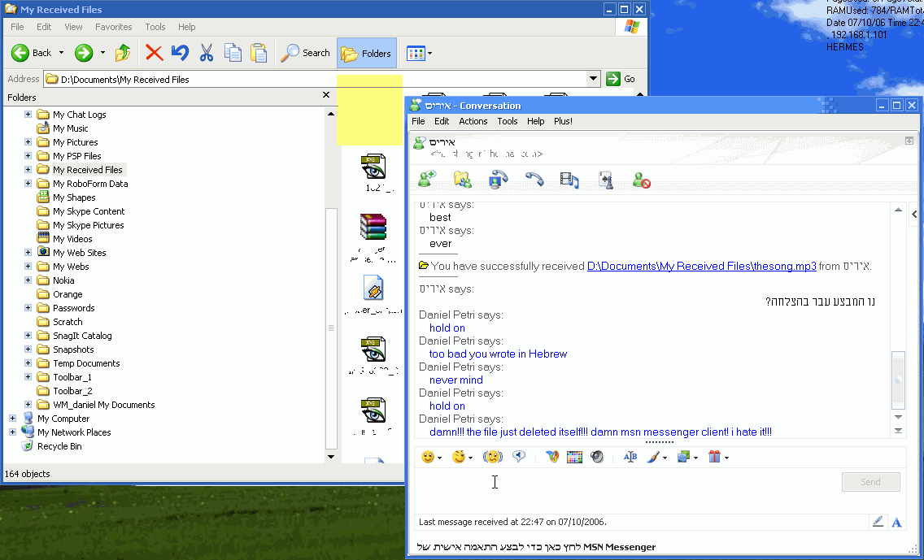Click the Cut scissors icon

pyautogui.click(x=207, y=53)
